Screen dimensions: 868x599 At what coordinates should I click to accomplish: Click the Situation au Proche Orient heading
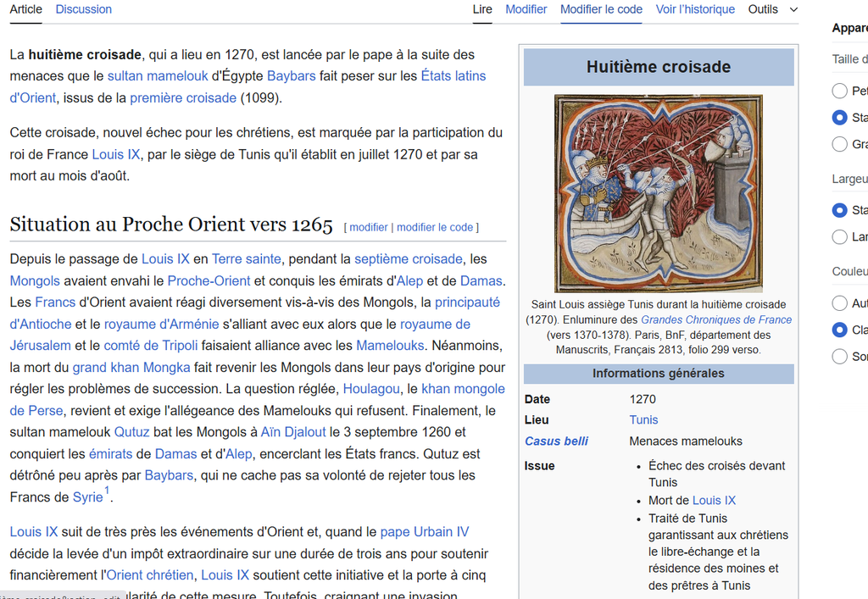[x=171, y=225]
